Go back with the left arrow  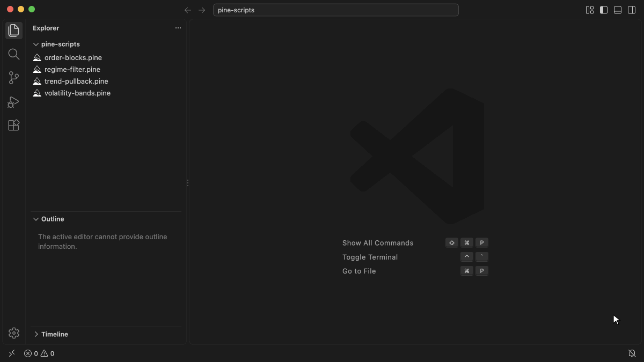pos(188,10)
